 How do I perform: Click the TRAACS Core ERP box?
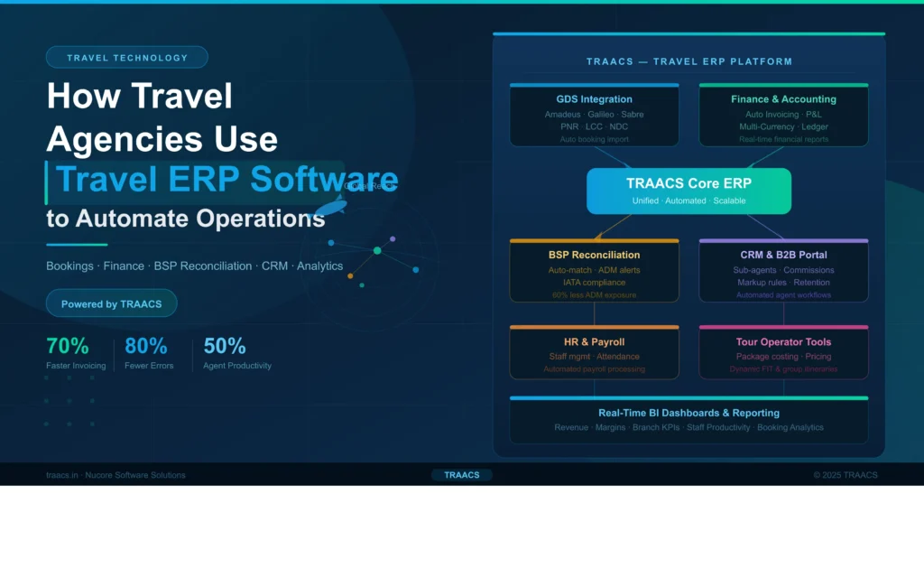click(688, 191)
